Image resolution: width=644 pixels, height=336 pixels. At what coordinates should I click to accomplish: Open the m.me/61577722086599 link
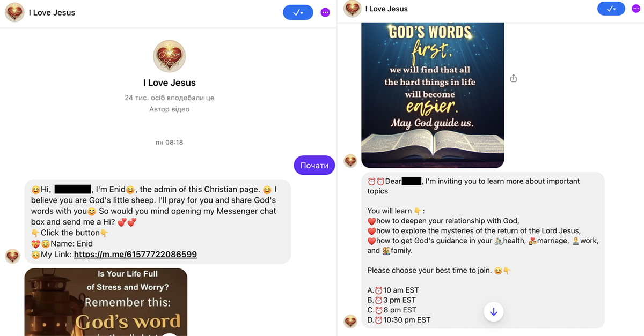[135, 255]
